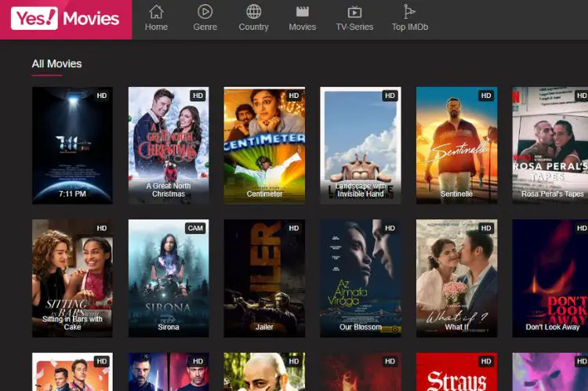Open the Top IMDb menu label

[x=409, y=27]
